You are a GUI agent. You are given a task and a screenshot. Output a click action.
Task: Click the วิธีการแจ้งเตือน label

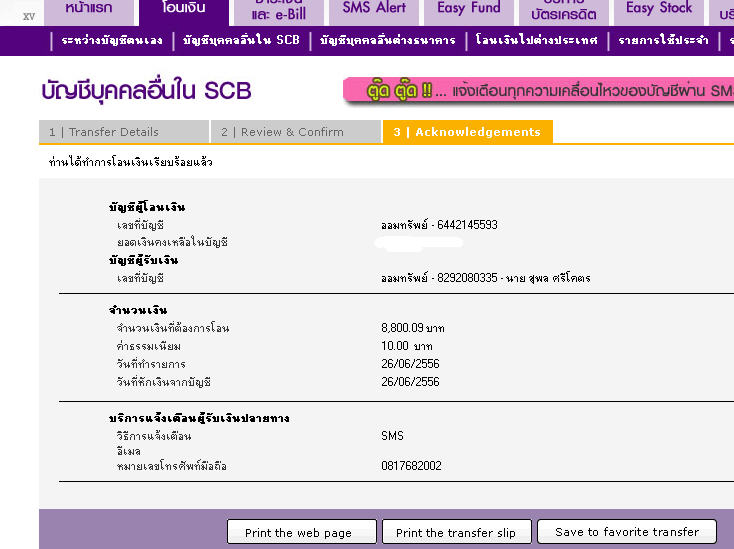tap(154, 436)
